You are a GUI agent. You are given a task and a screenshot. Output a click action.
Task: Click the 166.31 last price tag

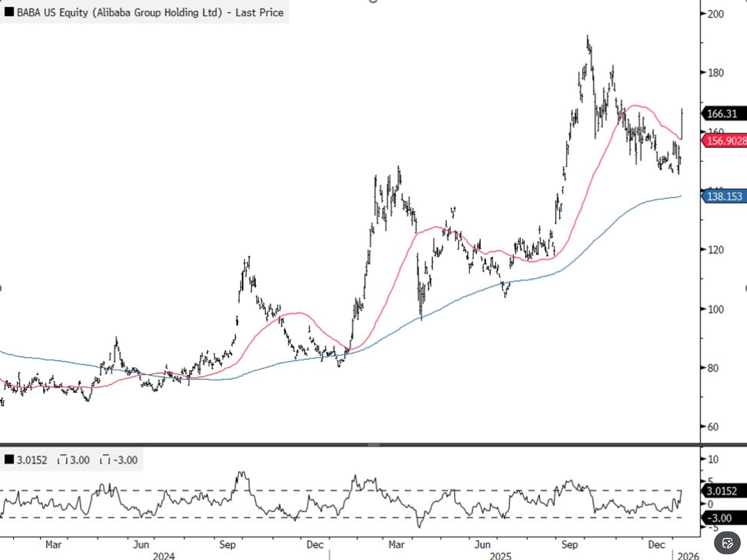pyautogui.click(x=723, y=114)
